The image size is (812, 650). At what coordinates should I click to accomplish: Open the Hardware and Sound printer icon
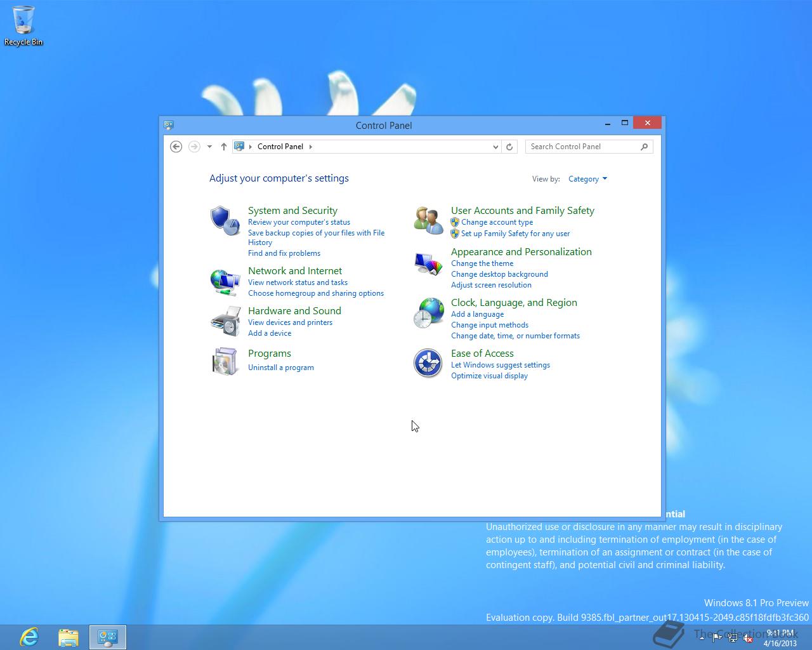(x=225, y=321)
